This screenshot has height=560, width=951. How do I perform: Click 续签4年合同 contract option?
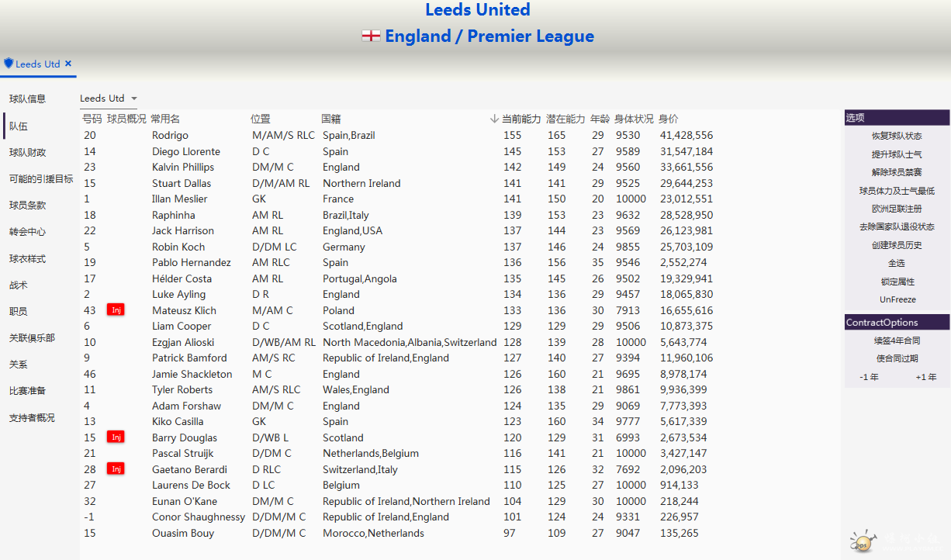coord(897,340)
